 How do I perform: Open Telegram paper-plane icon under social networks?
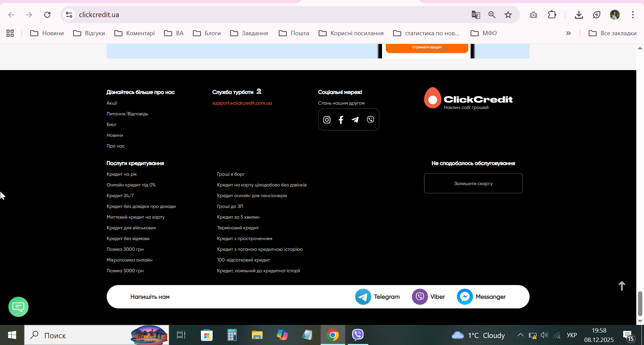click(x=355, y=120)
